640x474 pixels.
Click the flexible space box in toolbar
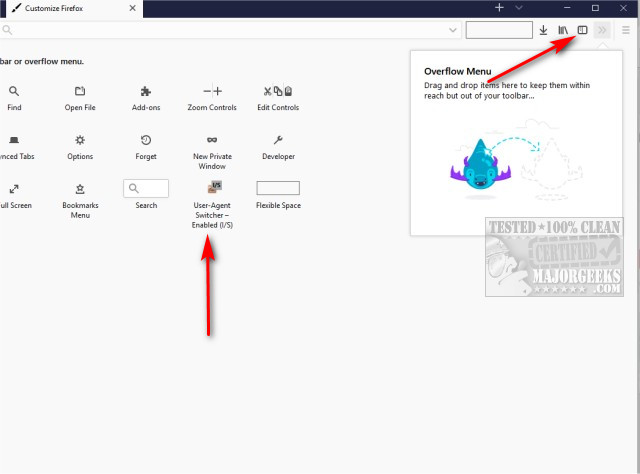click(499, 30)
